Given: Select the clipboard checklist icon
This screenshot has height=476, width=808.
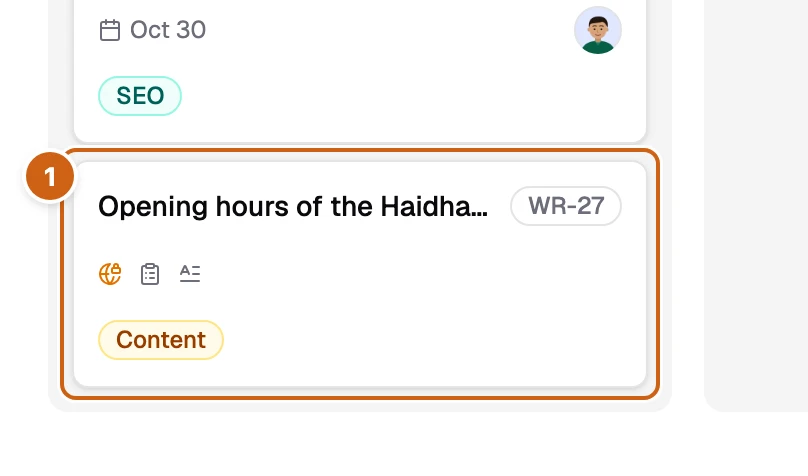Looking at the screenshot, I should [150, 274].
